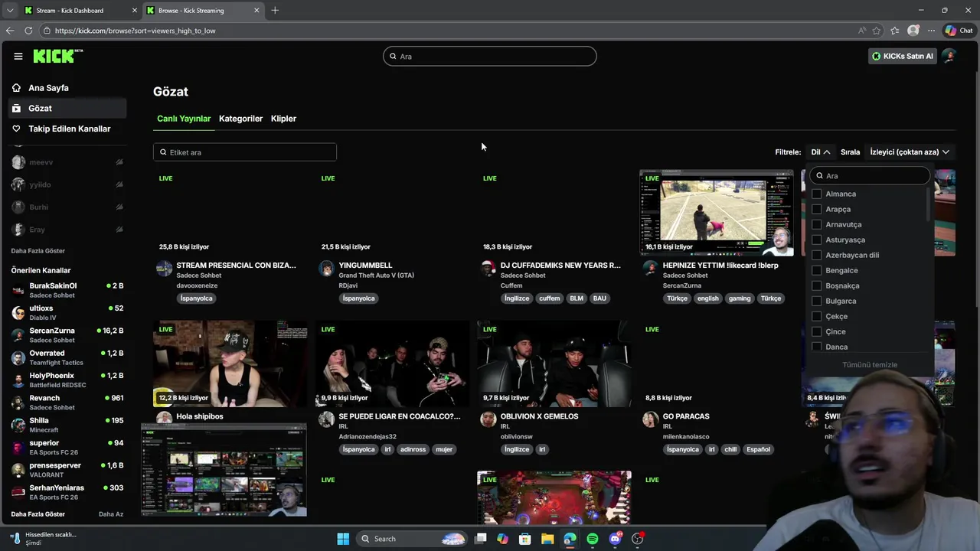Image resolution: width=980 pixels, height=551 pixels.
Task: Open SerhanYeniaras recommended channel
Action: click(x=67, y=492)
